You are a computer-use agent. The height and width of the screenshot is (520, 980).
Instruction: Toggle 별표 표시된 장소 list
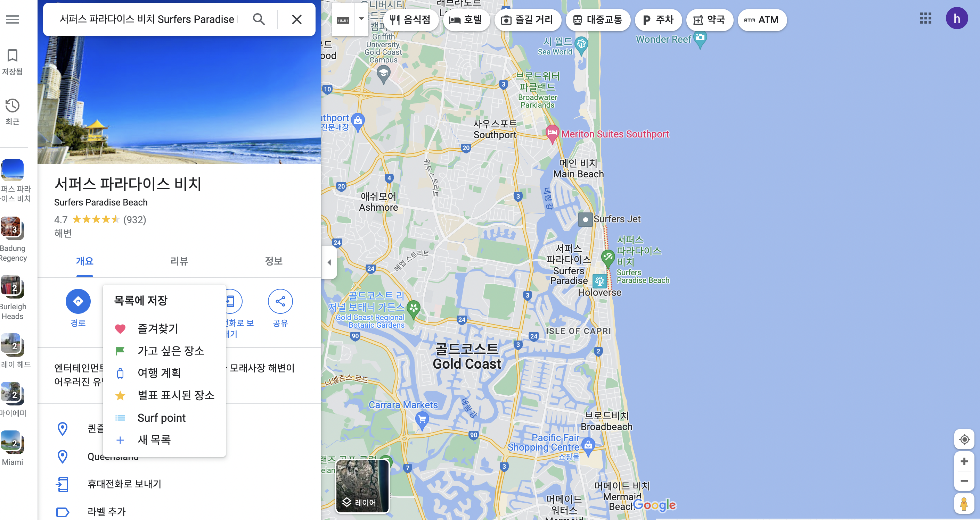(x=176, y=395)
